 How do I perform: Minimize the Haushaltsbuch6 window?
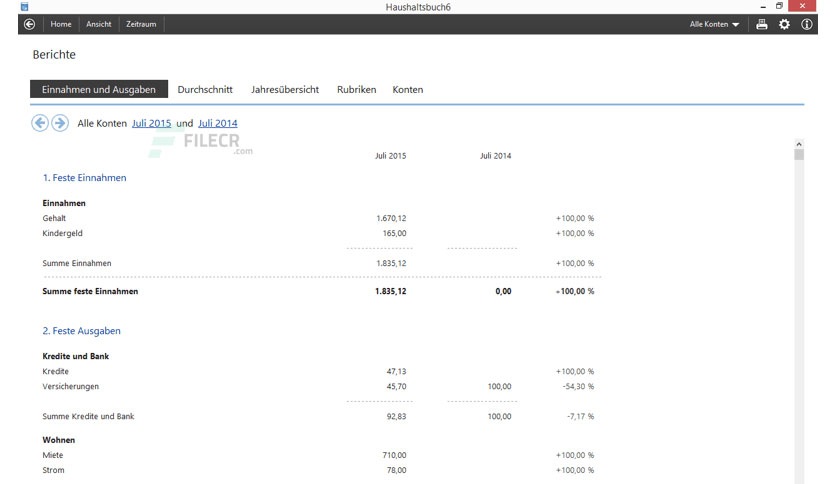pyautogui.click(x=763, y=6)
